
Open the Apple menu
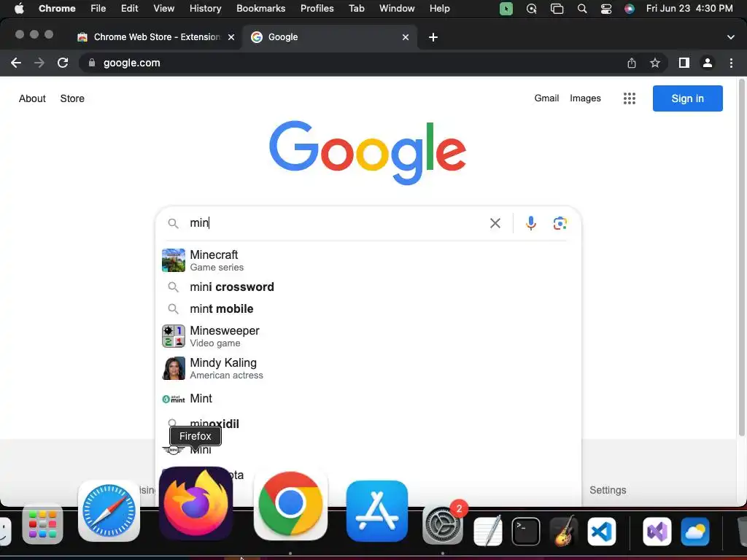pyautogui.click(x=19, y=9)
